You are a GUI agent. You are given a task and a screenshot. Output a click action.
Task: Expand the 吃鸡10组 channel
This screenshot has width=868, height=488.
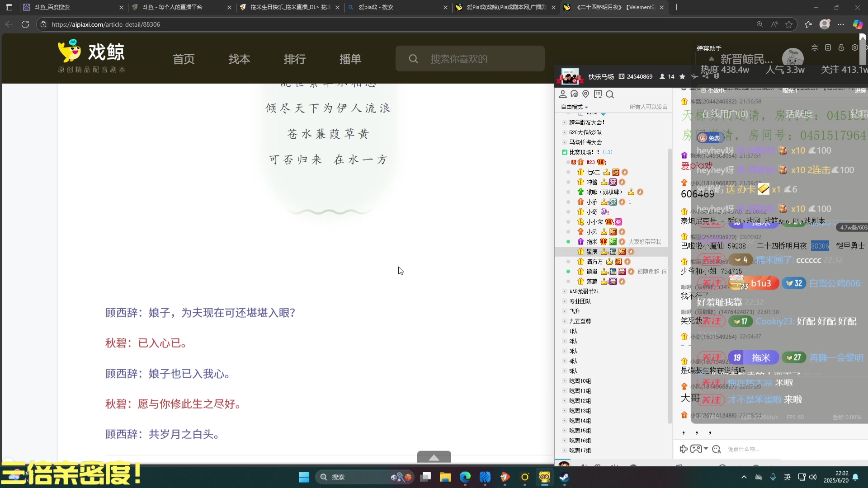point(580,381)
